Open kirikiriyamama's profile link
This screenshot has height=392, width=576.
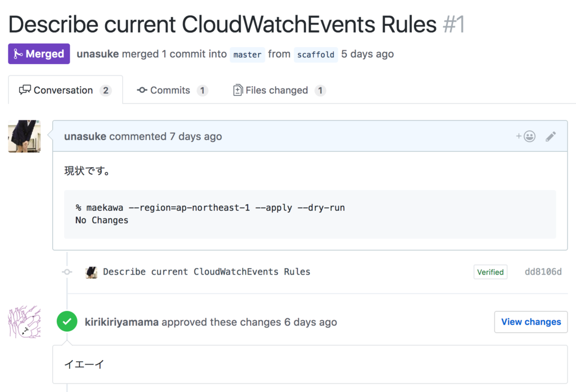point(121,322)
